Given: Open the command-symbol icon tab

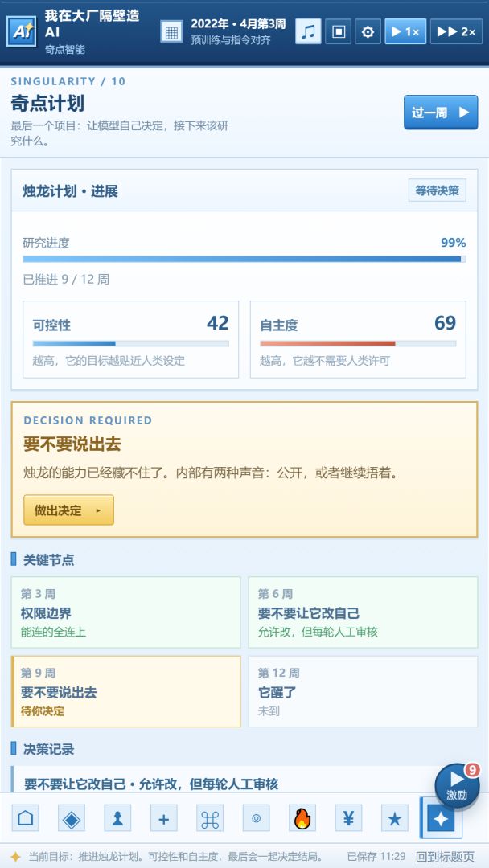Looking at the screenshot, I should 210,818.
